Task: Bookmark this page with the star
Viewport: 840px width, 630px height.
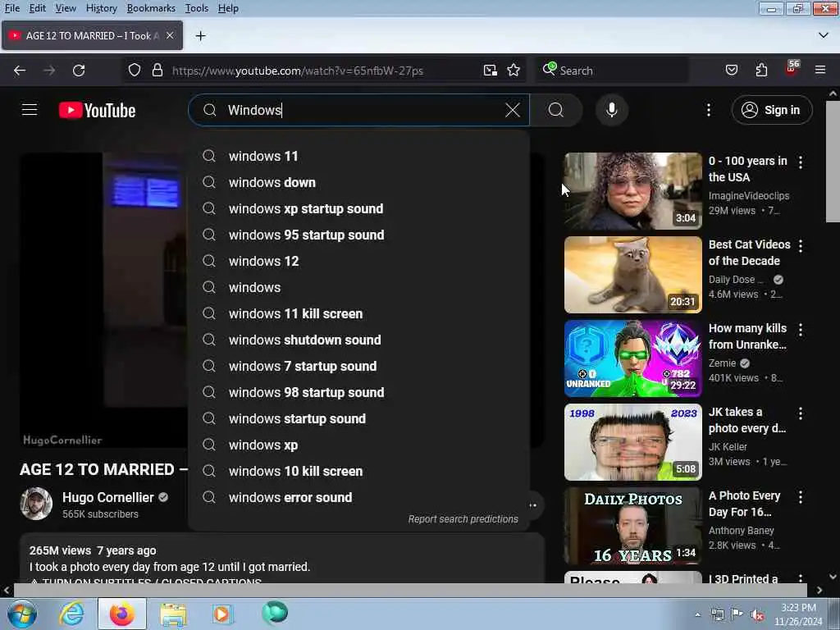Action: (x=514, y=71)
